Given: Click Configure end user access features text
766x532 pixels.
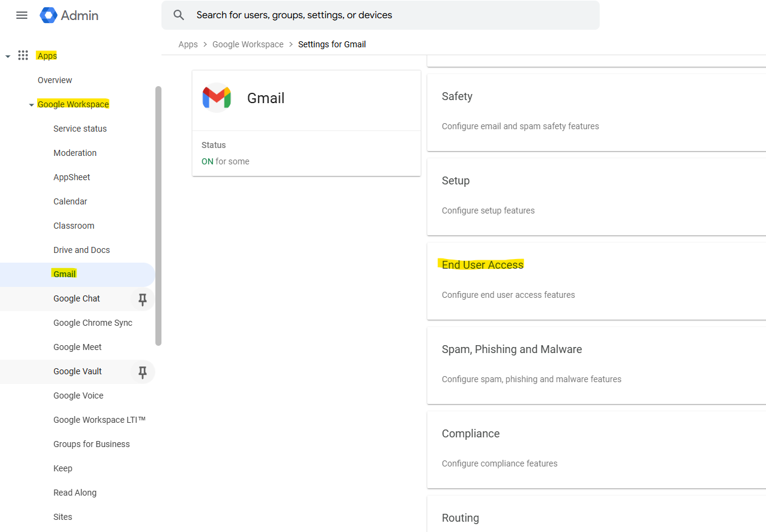Looking at the screenshot, I should point(508,295).
